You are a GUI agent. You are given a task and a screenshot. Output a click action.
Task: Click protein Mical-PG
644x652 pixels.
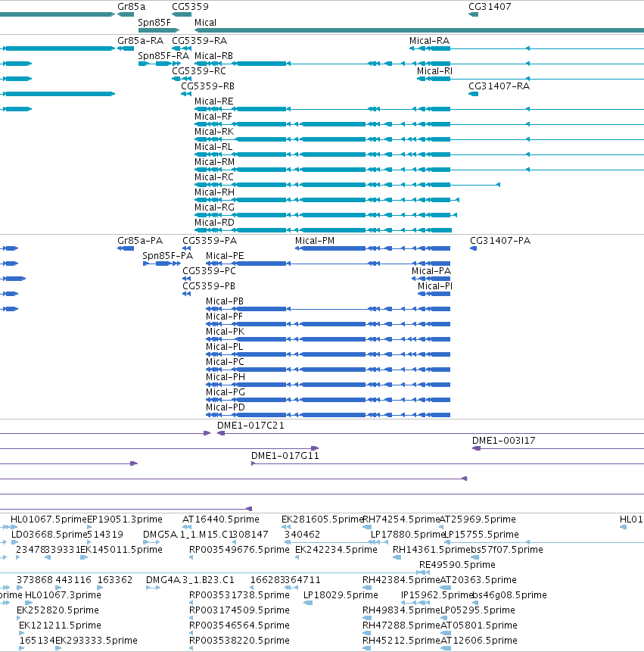coord(328,400)
